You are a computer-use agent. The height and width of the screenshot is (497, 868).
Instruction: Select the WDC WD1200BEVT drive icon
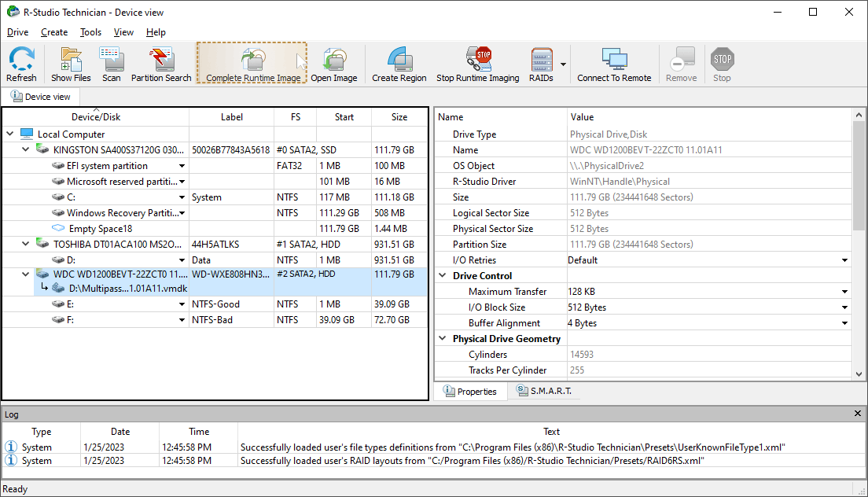tap(42, 274)
